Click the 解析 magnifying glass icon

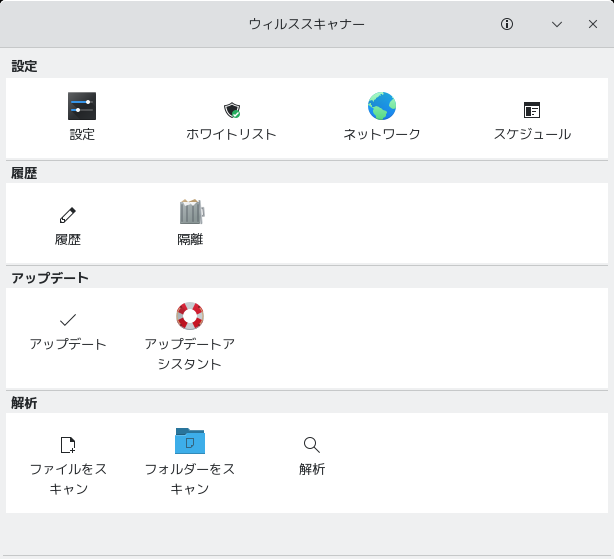[x=312, y=444]
